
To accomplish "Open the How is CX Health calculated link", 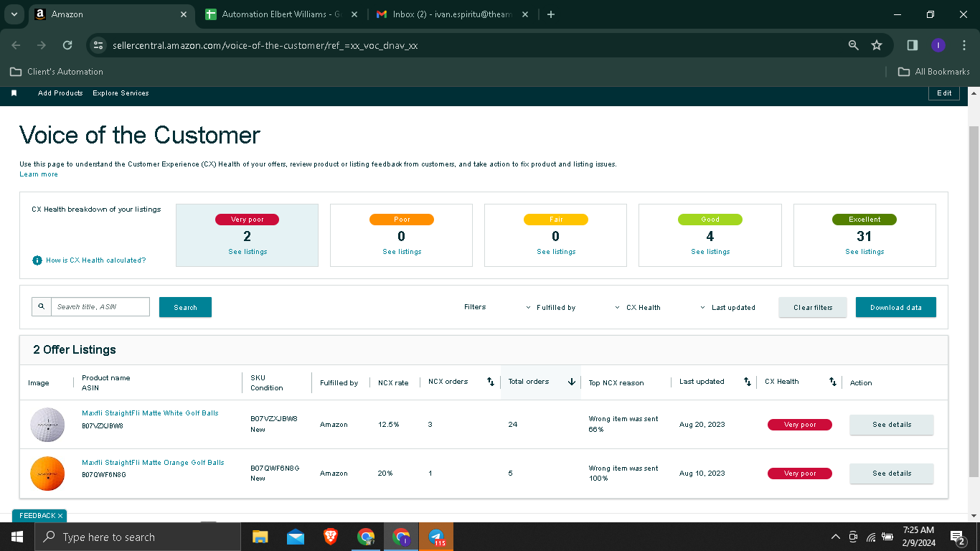I will pyautogui.click(x=95, y=260).
